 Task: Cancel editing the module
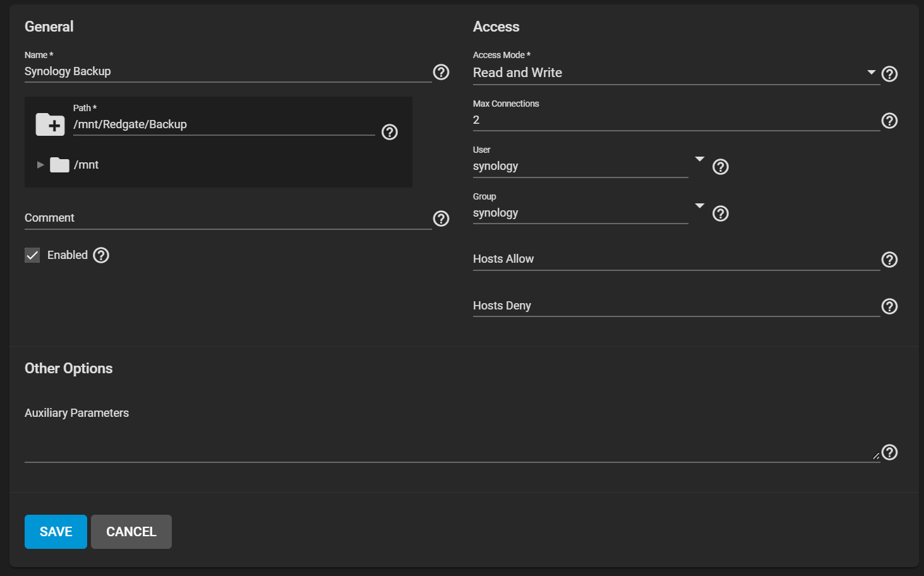[131, 532]
